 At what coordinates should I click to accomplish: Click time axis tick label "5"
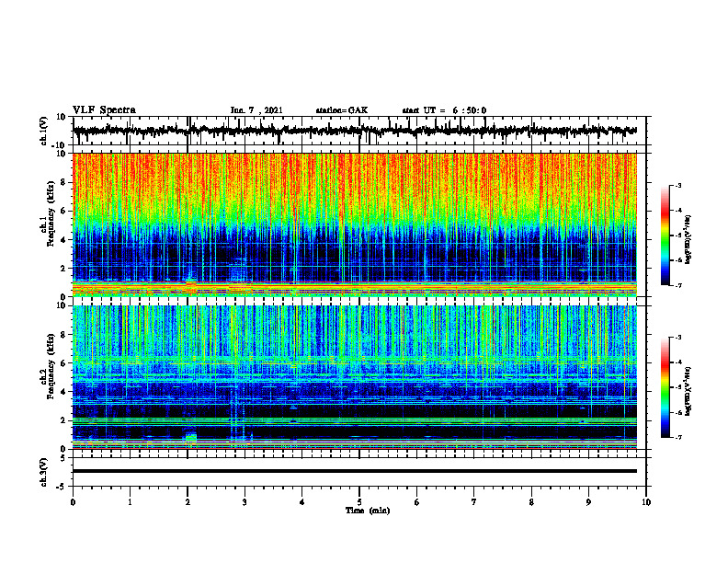pyautogui.click(x=359, y=502)
